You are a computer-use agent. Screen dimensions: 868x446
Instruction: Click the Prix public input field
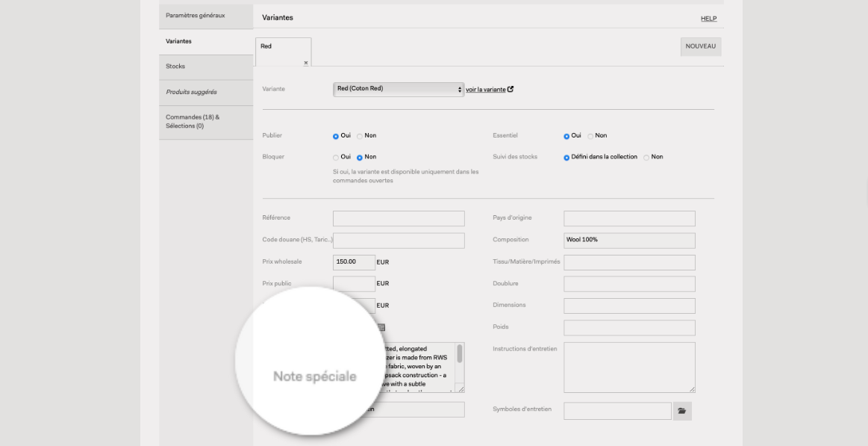354,284
